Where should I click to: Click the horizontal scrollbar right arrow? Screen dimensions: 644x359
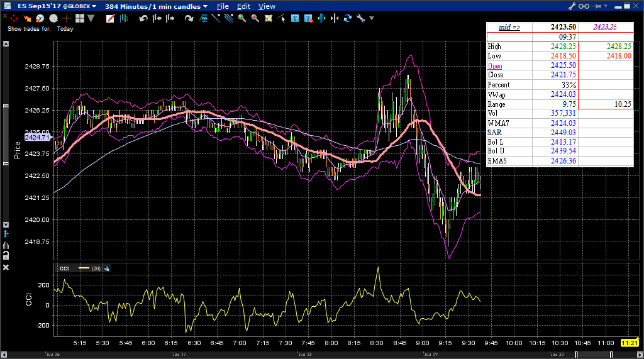click(x=640, y=355)
